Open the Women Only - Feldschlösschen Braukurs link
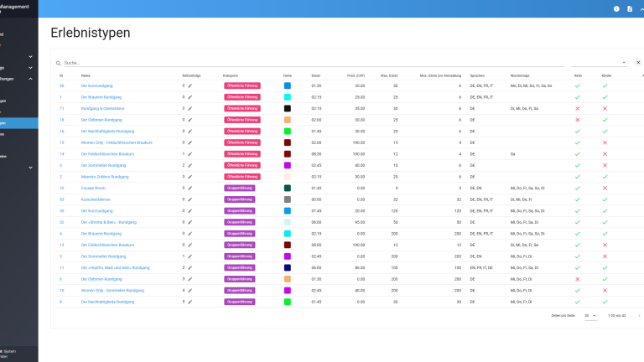Viewport: 644px width, 362px height. pos(118,142)
